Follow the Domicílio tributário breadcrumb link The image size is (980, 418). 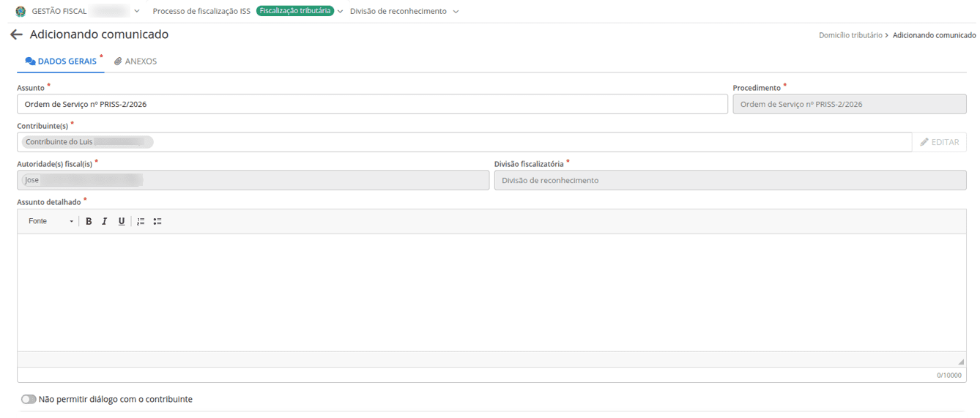click(850, 35)
